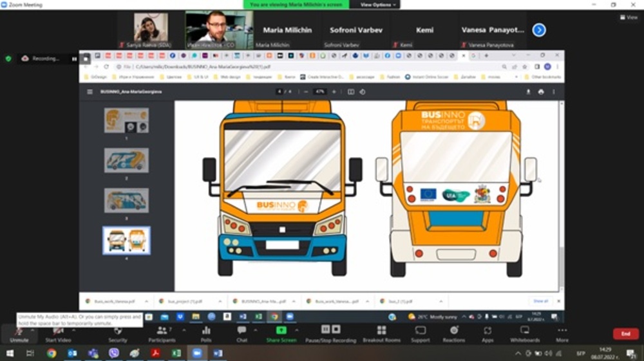Open browser tab search dropdown
The width and height of the screenshot is (644, 361).
point(513,55)
